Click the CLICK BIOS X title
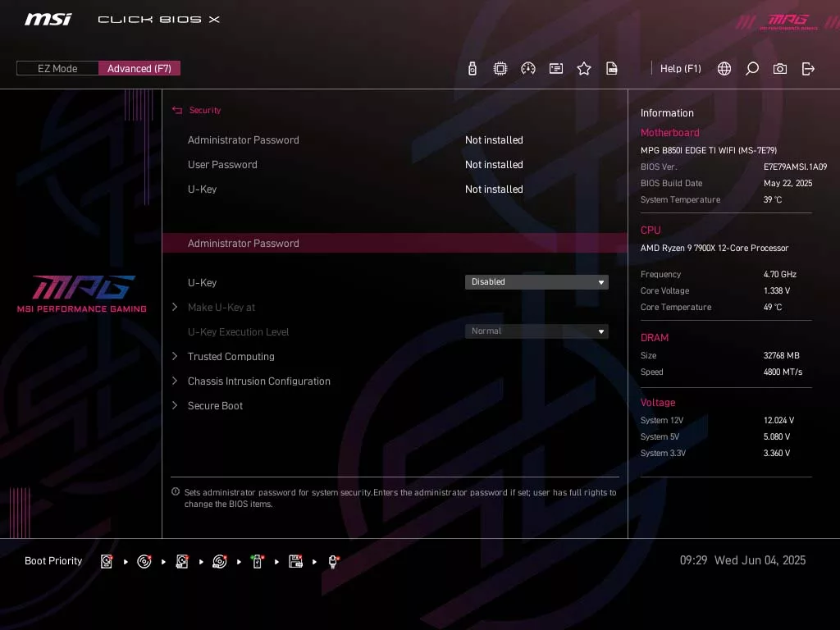The width and height of the screenshot is (840, 630). pos(158,20)
